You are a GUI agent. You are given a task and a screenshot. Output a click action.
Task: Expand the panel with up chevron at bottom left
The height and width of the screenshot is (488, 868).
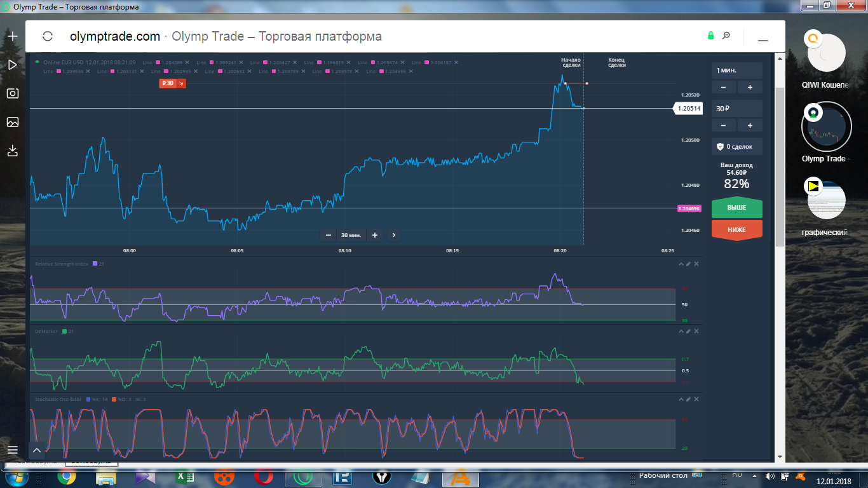click(x=36, y=451)
